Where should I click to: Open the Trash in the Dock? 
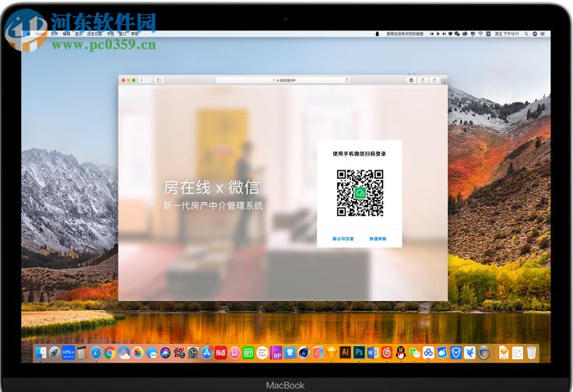coord(531,353)
